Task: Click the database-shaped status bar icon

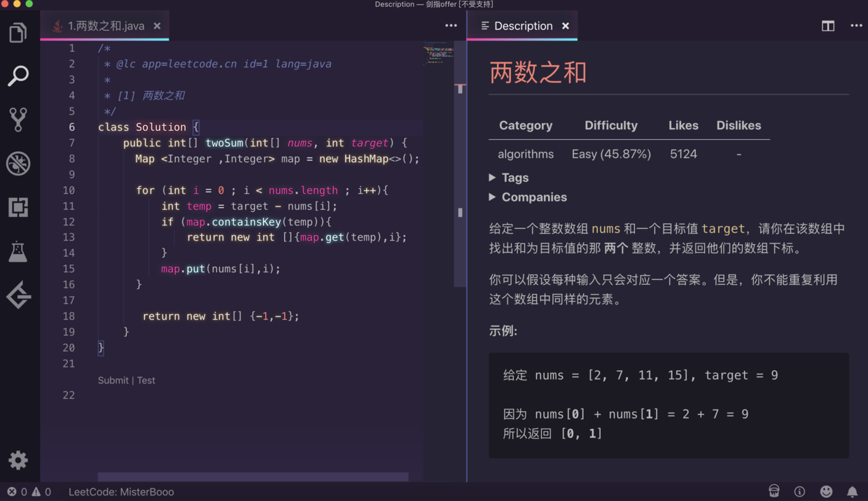Action: (773, 492)
